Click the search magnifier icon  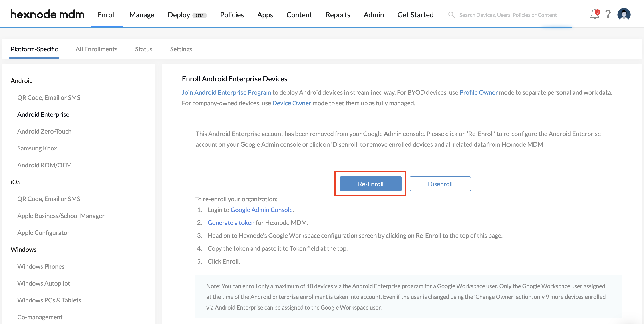coord(451,15)
